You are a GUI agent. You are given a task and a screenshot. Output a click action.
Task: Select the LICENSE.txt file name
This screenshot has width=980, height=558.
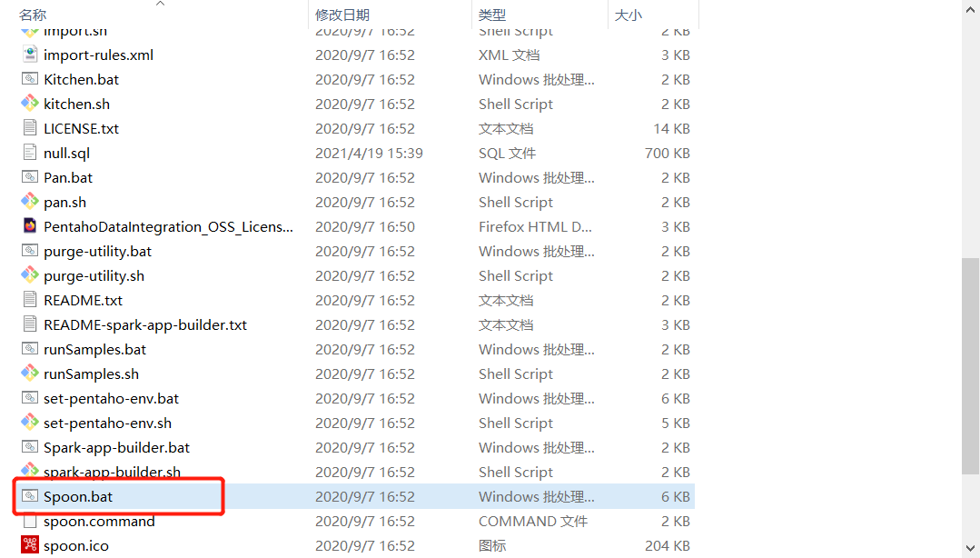(81, 128)
